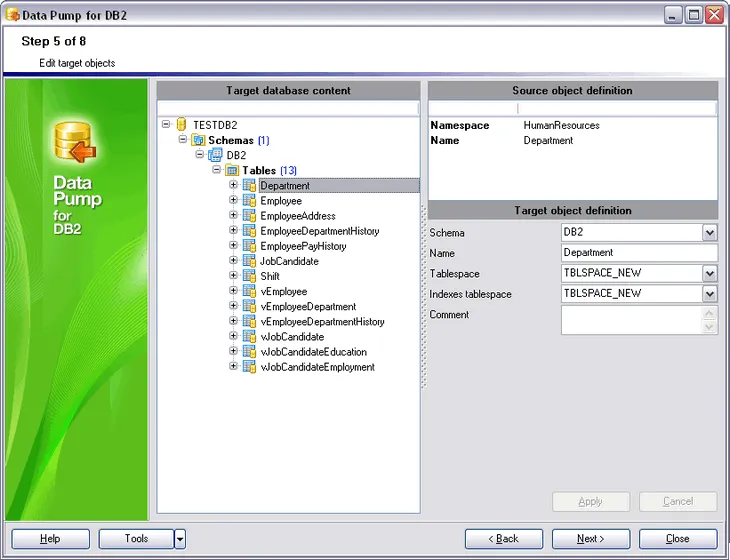Select the EmployeeAddress tree row

[x=298, y=216]
